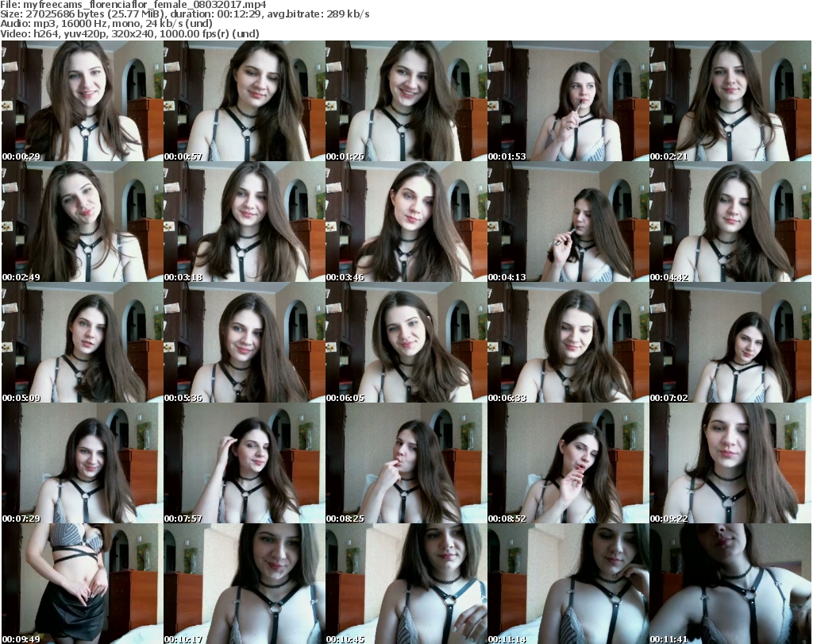Screen dimensions: 813x644
Task: Click the 00:08:52 frame
Action: [x=568, y=464]
